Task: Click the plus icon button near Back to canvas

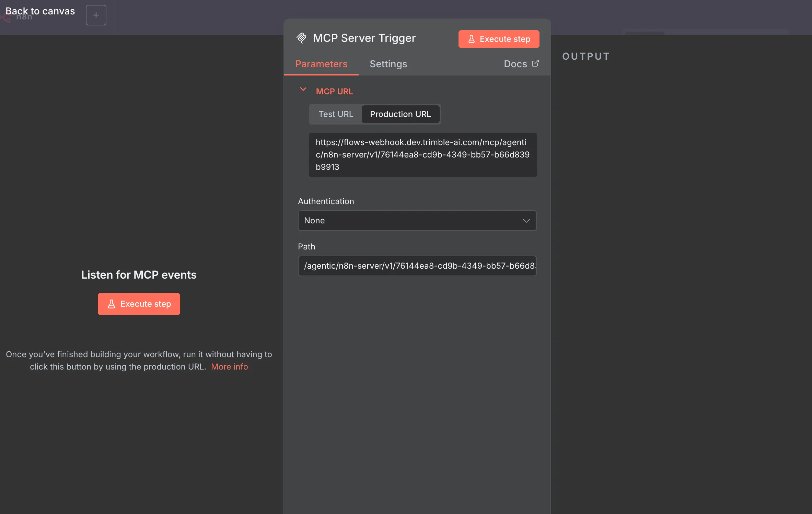Action: tap(96, 15)
